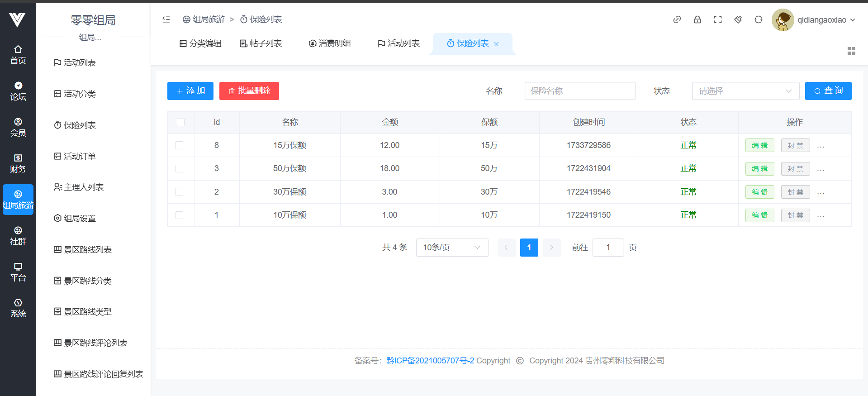Image resolution: width=868 pixels, height=396 pixels.
Task: Click the lock screen icon
Action: (697, 19)
